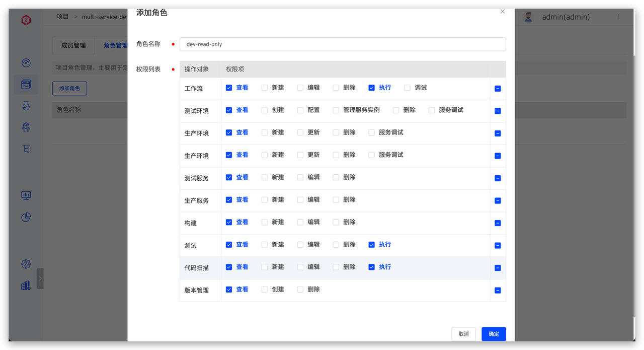
Task: Click the package/artifact sidebar icon
Action: pos(26,127)
